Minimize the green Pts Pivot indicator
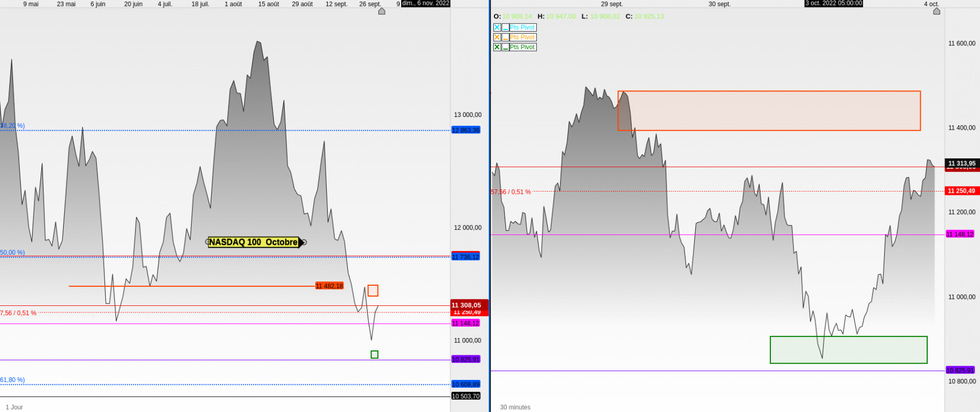The image size is (980, 412). point(505,47)
